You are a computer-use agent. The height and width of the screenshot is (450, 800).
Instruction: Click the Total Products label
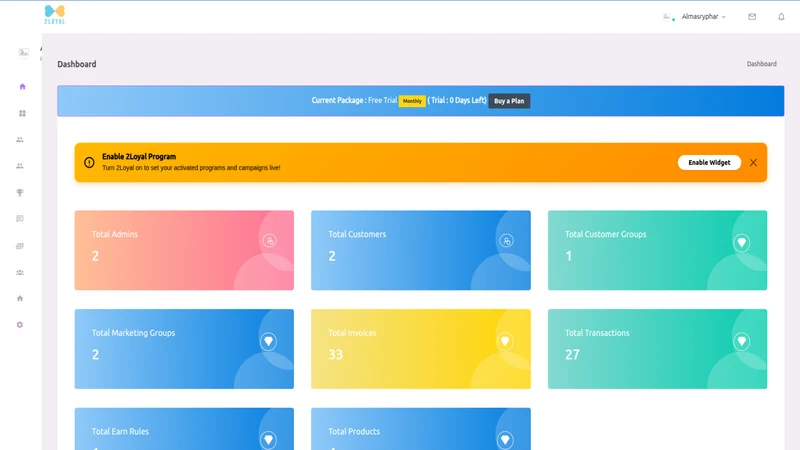[354, 432]
